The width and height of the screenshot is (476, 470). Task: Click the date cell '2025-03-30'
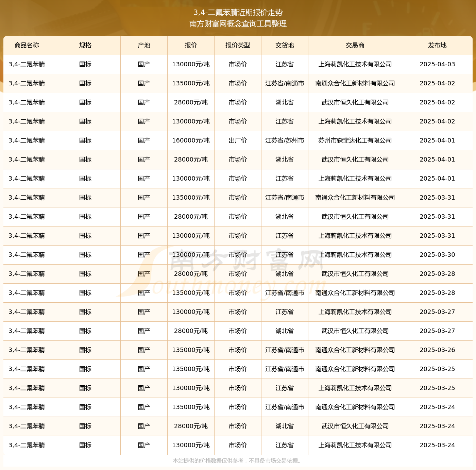(x=437, y=255)
